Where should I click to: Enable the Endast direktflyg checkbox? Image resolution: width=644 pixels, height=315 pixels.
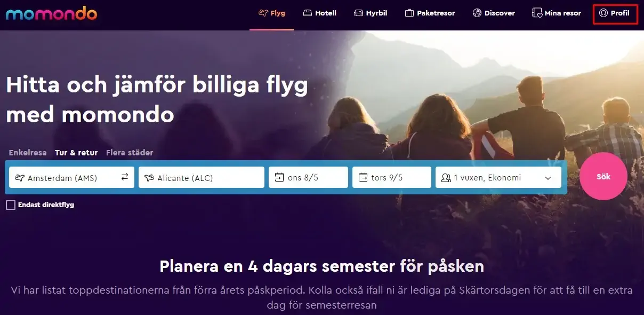[x=11, y=205]
